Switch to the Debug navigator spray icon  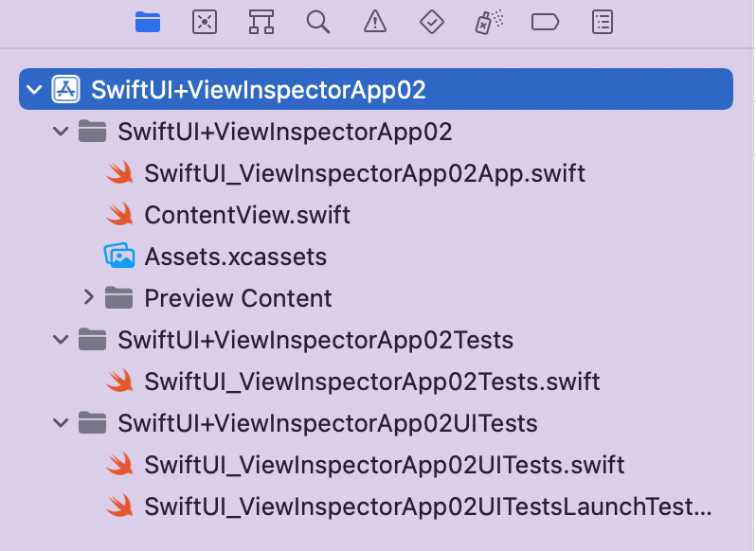tap(489, 22)
